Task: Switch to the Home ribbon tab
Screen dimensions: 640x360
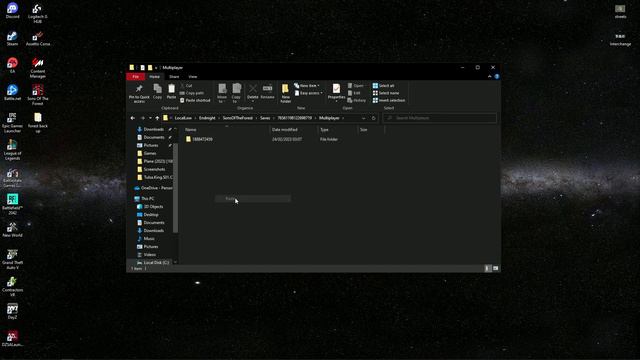Action: pyautogui.click(x=154, y=77)
